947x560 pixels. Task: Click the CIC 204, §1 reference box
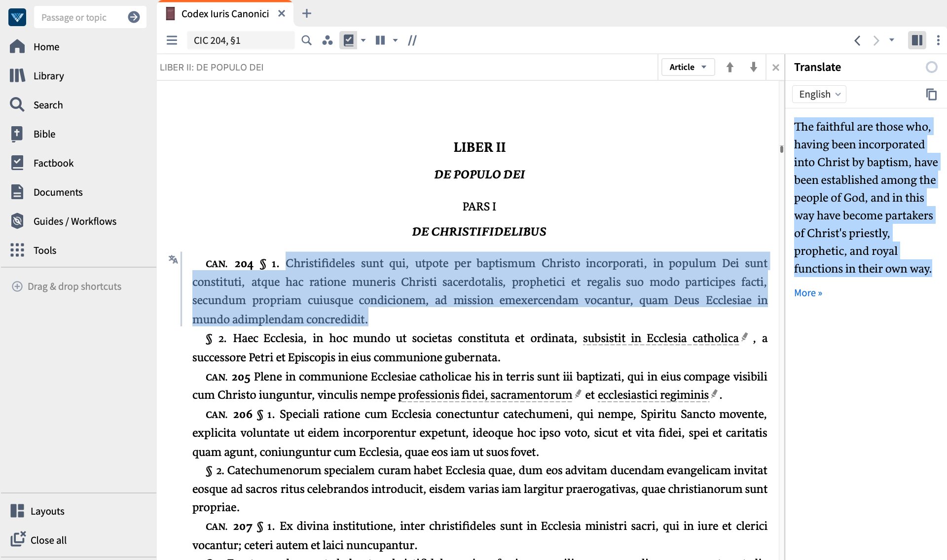click(x=240, y=40)
